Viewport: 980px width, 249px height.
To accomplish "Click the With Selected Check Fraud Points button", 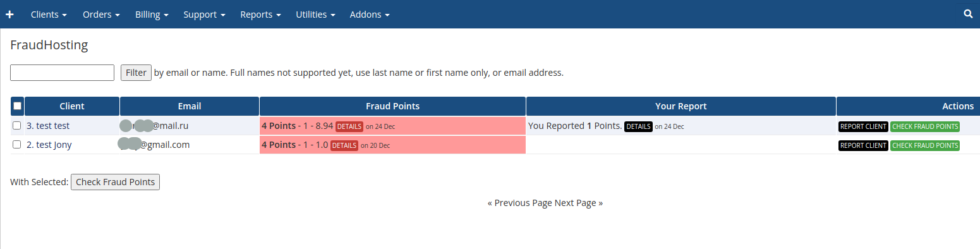I will [x=115, y=182].
